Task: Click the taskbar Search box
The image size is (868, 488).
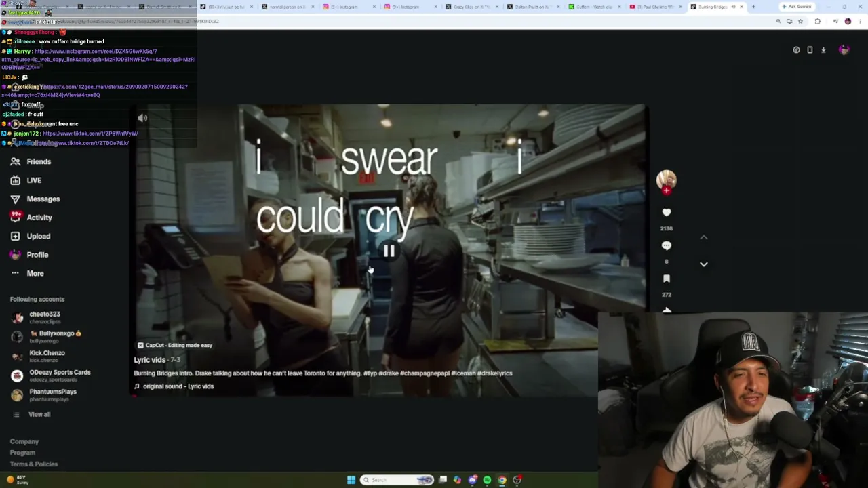Action: pyautogui.click(x=397, y=480)
